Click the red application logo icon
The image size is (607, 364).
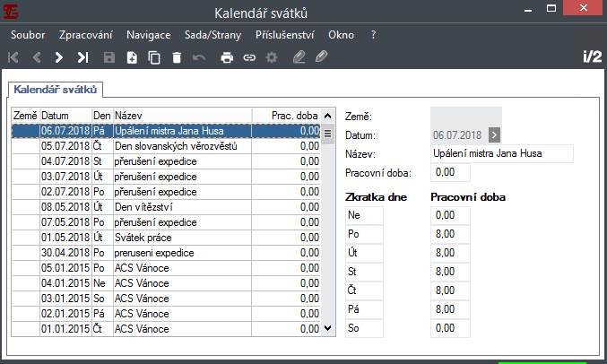(x=11, y=12)
